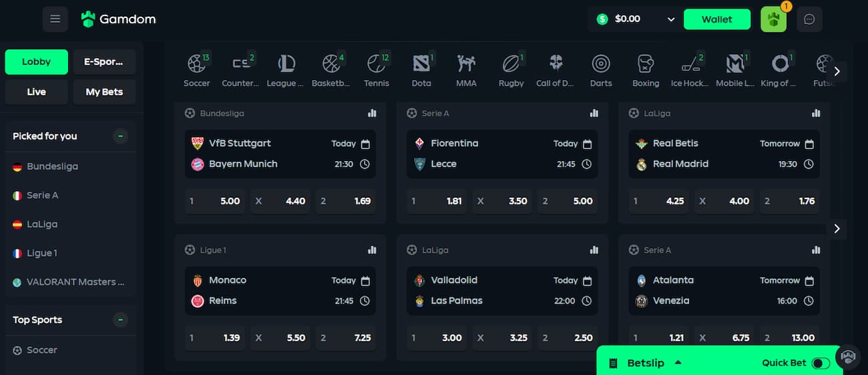
Task: Show next match cards with the right chevron
Action: click(x=837, y=229)
